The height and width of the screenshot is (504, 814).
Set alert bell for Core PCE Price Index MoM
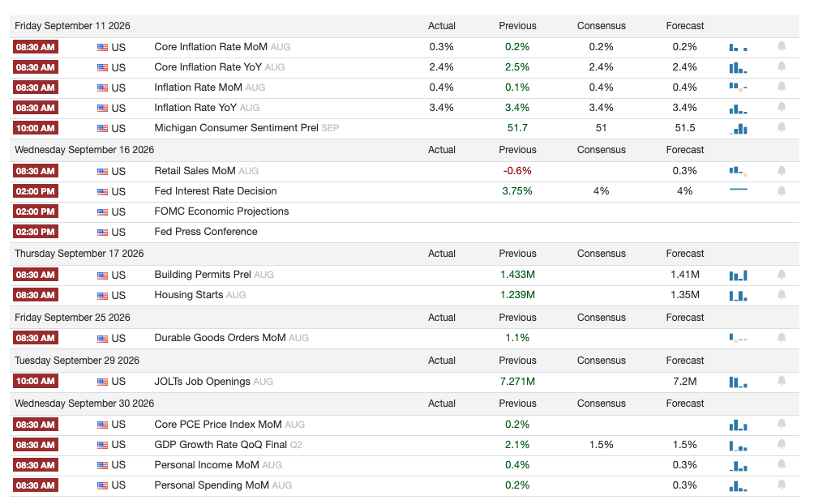pyautogui.click(x=782, y=424)
